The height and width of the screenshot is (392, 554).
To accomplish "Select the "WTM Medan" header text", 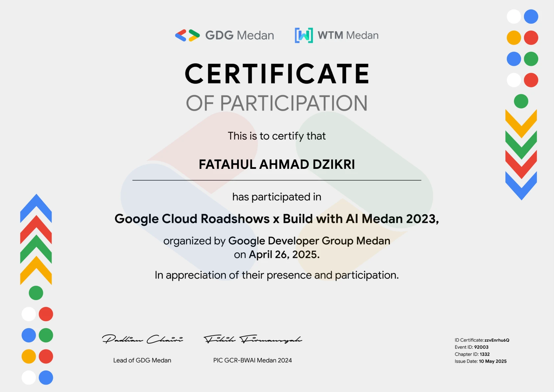I will (348, 35).
